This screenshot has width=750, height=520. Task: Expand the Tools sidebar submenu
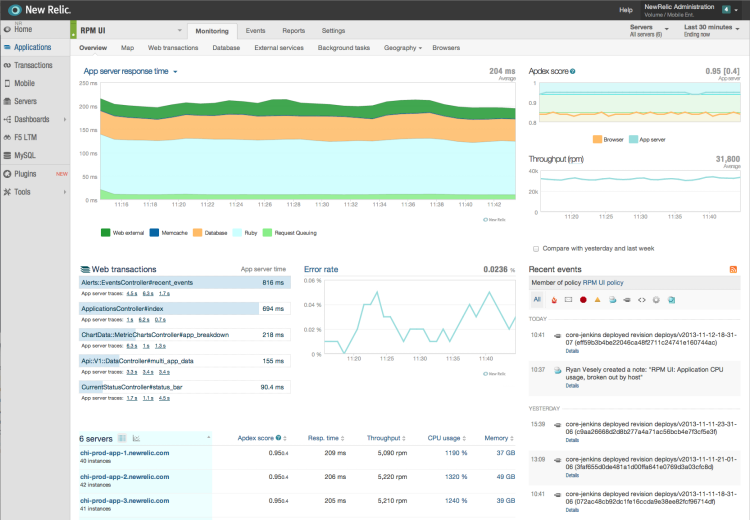pos(65,192)
